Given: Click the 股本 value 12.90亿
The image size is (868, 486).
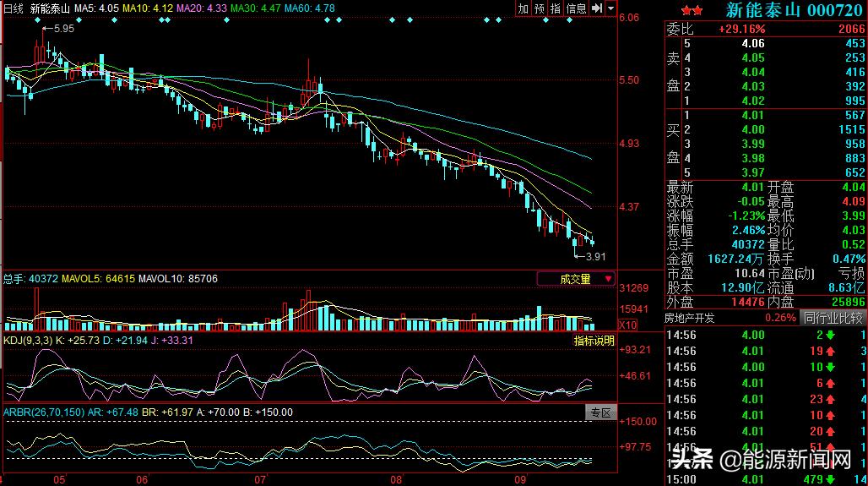Looking at the screenshot, I should 743,287.
